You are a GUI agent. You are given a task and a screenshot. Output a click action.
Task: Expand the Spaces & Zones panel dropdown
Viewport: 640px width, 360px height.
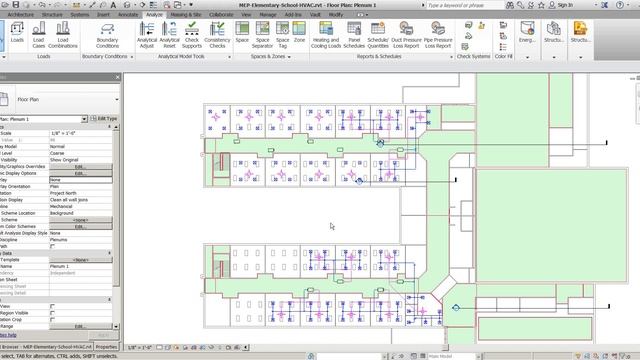(x=289, y=57)
